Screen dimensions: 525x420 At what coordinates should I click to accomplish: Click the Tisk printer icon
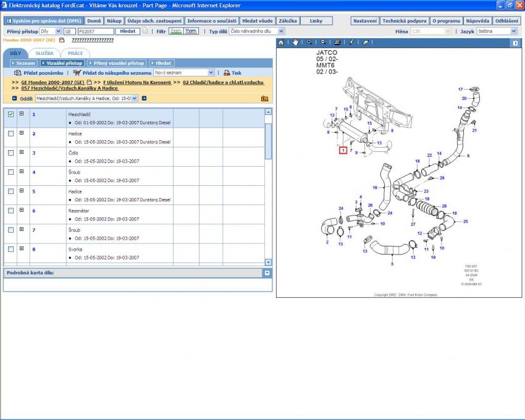[227, 73]
